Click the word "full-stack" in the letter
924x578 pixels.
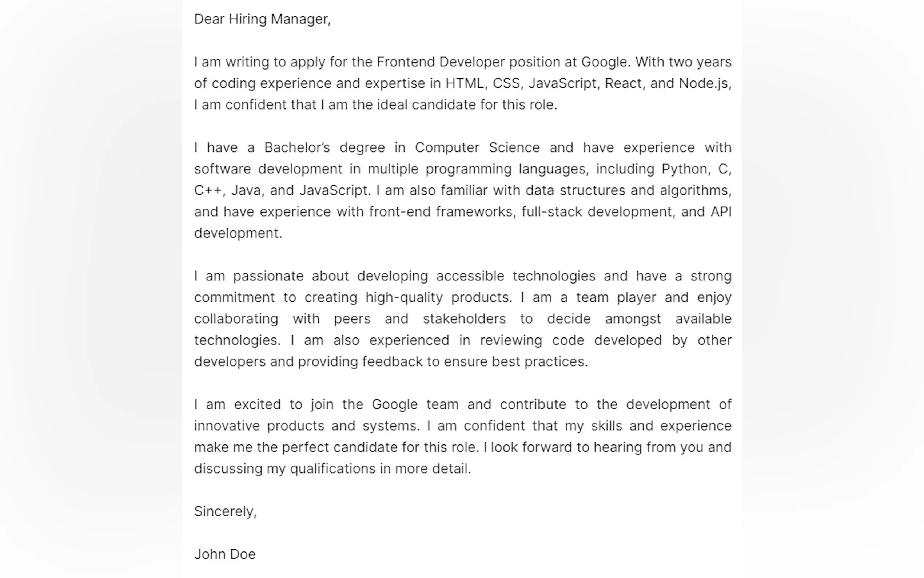pyautogui.click(x=551, y=212)
